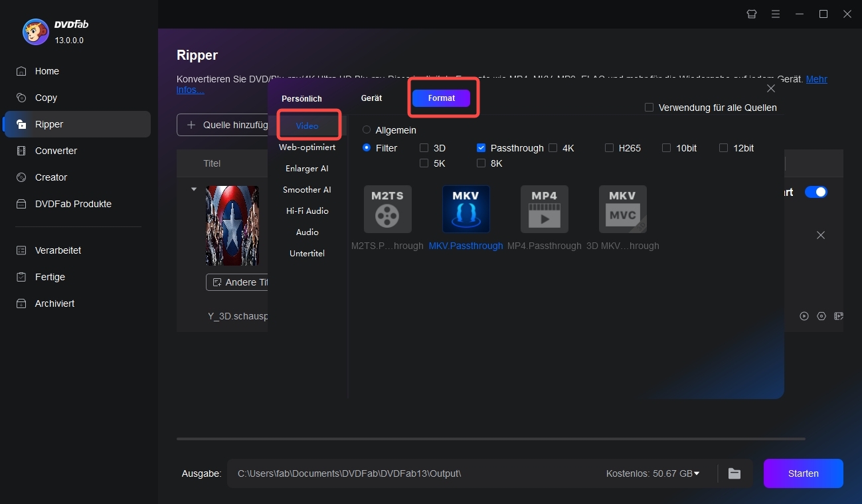Select the Ripper module
Viewport: 862px width, 504px height.
78,124
